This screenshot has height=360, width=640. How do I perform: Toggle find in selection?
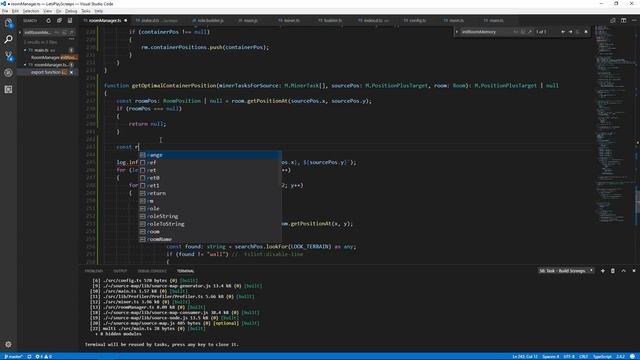click(x=578, y=32)
